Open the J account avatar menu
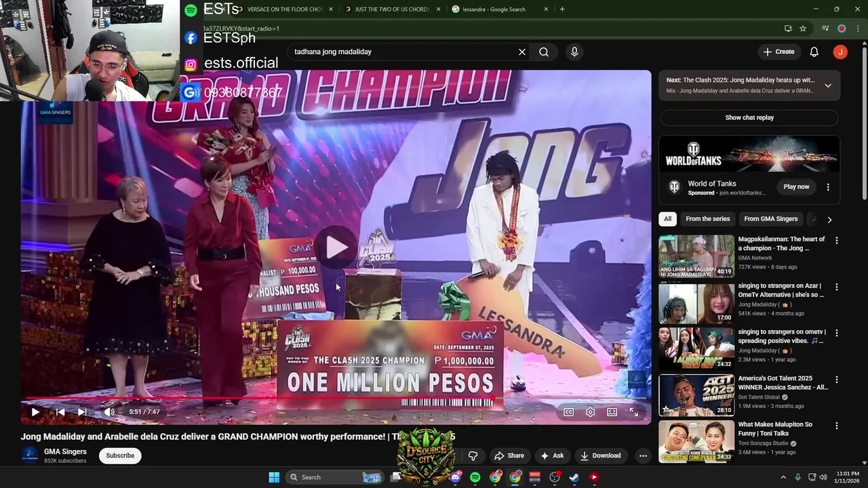Viewport: 868px width, 488px height. tap(840, 52)
